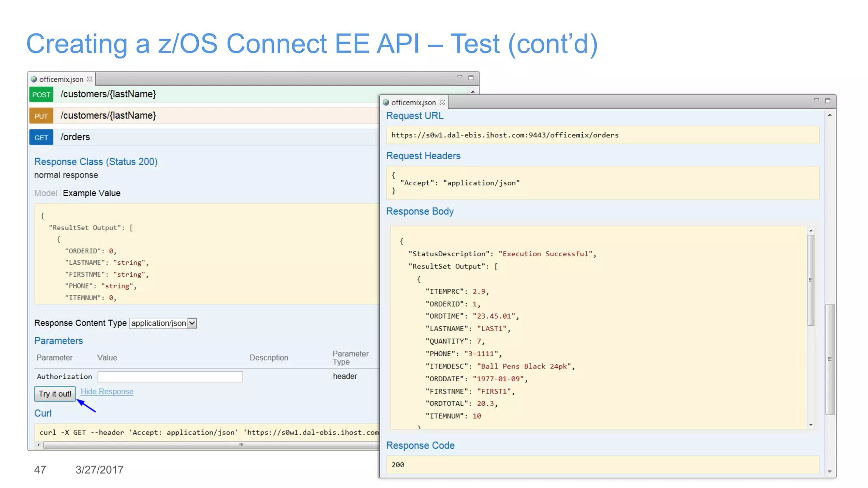
Task: Click the "ITEMDESC" Ball Pens line
Action: point(500,366)
